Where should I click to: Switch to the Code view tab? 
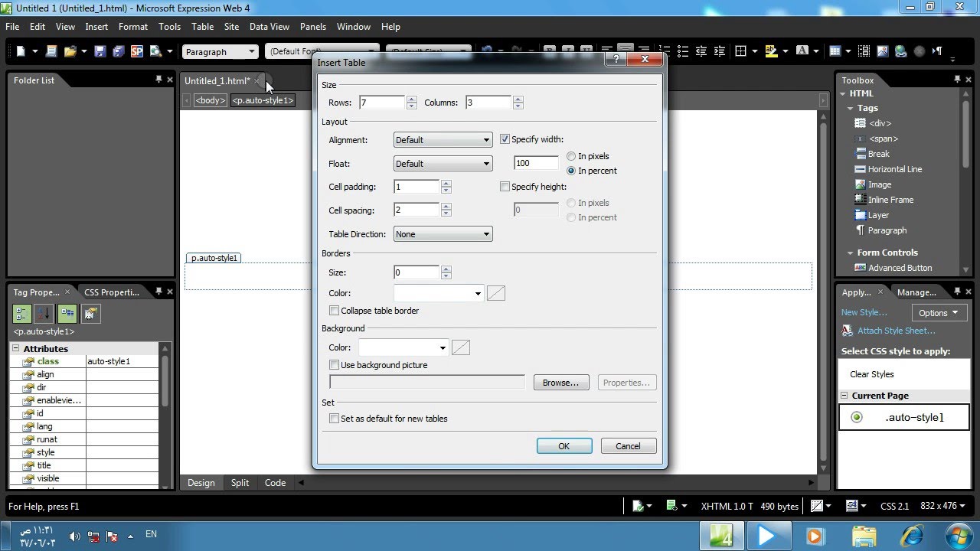275,483
